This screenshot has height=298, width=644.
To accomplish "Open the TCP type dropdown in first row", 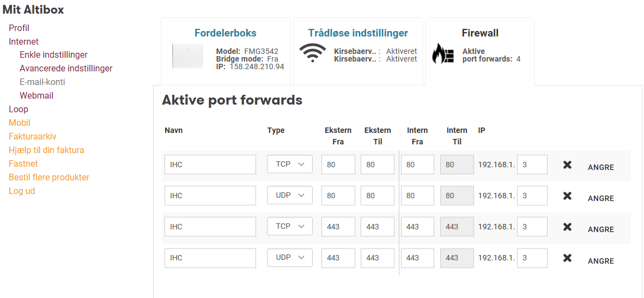I will pyautogui.click(x=289, y=164).
